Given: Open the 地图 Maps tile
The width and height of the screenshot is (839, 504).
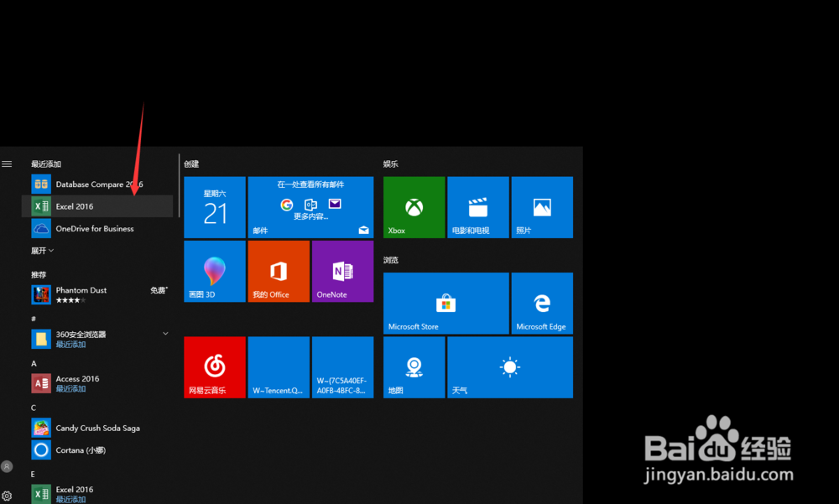Looking at the screenshot, I should coord(414,367).
